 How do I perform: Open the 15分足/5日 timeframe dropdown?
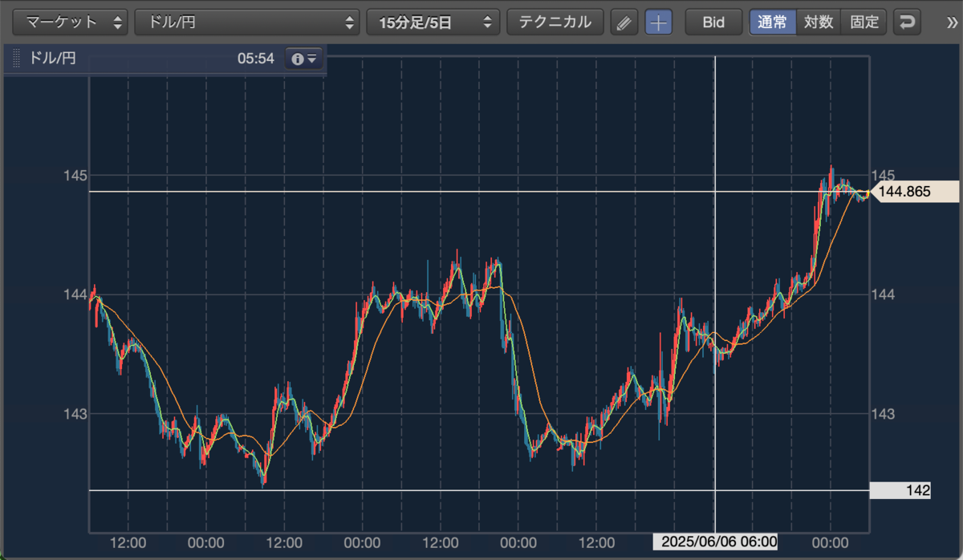pos(433,22)
